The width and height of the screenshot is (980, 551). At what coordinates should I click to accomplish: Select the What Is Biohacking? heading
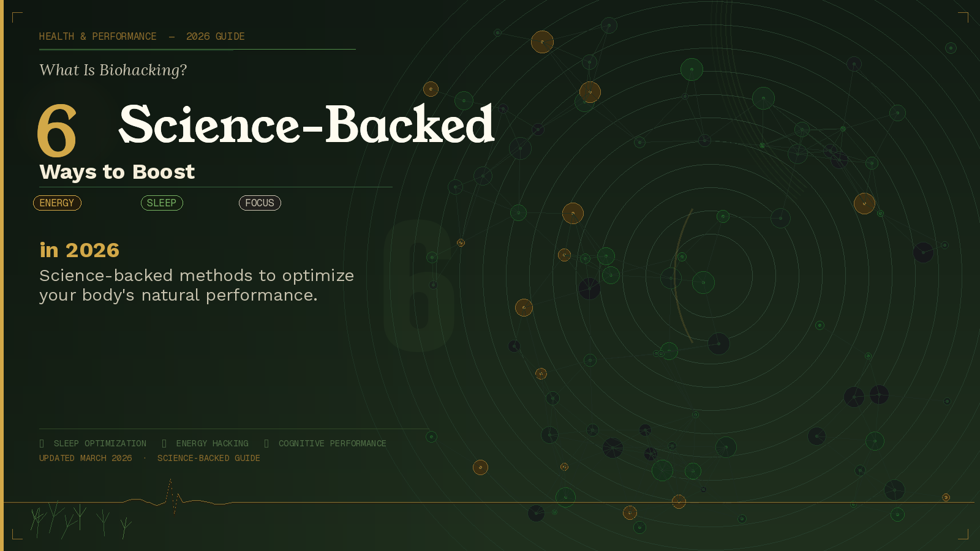[113, 70]
